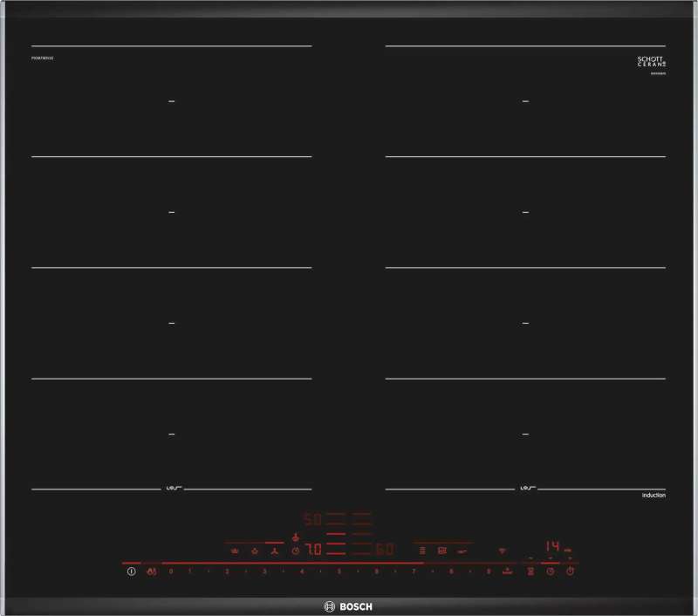Set power slider to level 0
This screenshot has height=616, width=698.
[x=171, y=572]
